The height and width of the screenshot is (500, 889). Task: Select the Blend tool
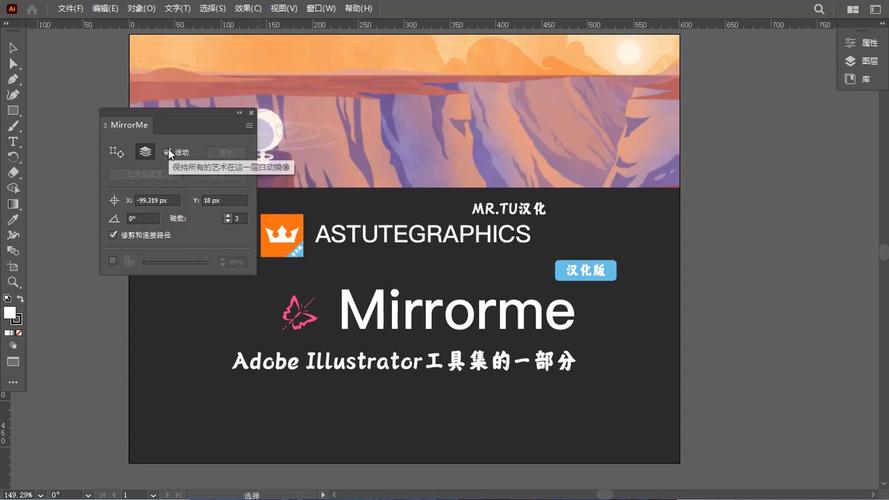tap(13, 251)
